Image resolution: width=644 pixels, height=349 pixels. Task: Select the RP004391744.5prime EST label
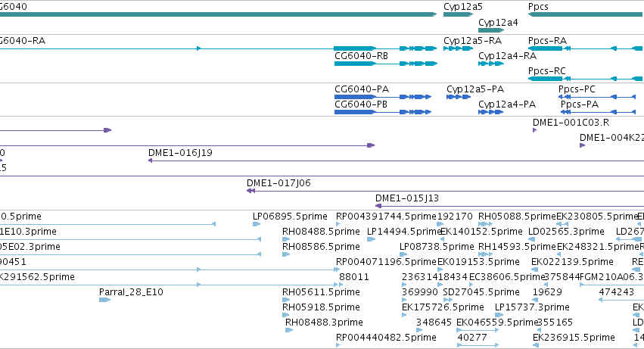386,217
